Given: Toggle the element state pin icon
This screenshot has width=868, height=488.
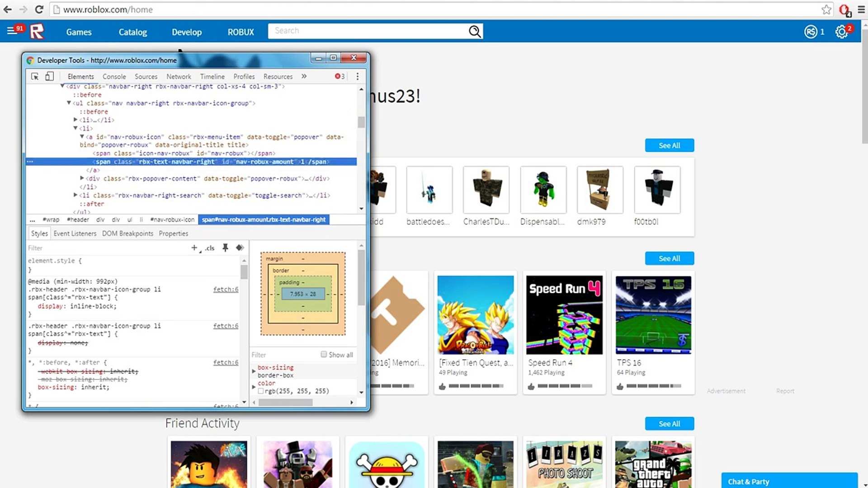Looking at the screenshot, I should coord(225,248).
